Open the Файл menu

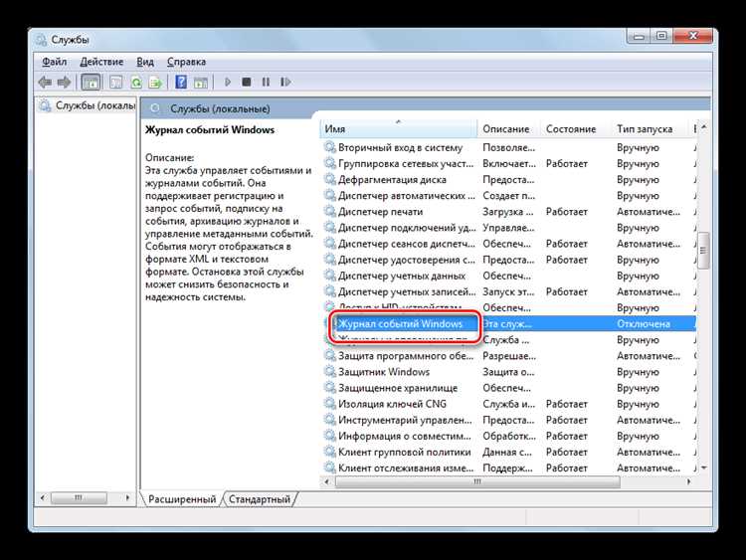55,62
